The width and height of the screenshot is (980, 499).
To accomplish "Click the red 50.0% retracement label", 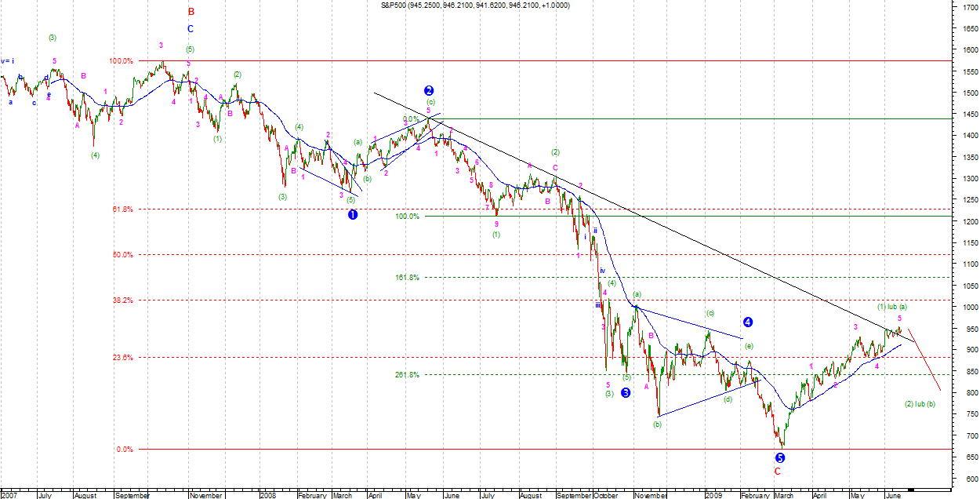I will click(122, 255).
